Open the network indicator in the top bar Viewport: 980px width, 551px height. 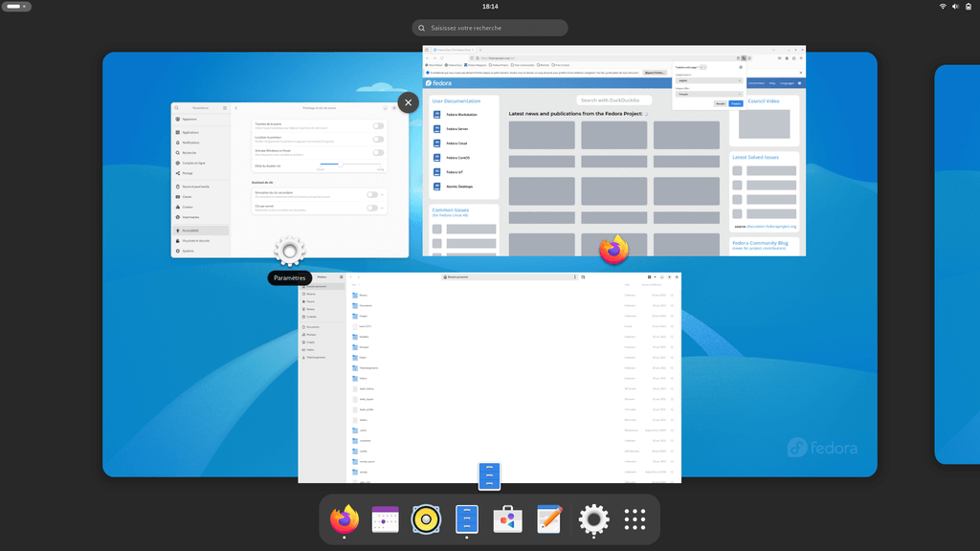point(943,7)
